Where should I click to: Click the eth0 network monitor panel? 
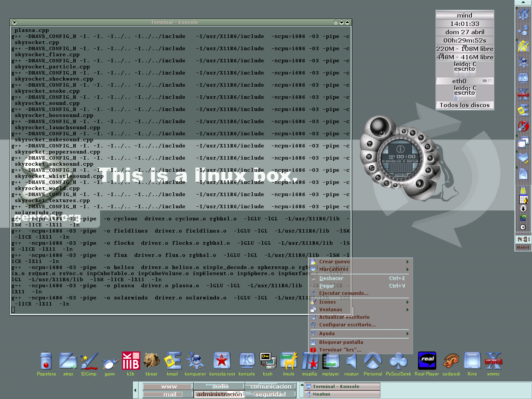tap(465, 81)
